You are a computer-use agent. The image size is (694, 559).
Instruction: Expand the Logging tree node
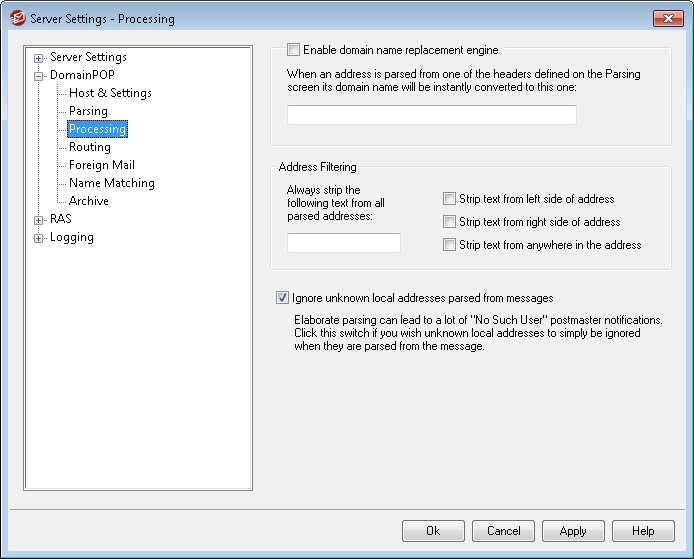tap(39, 237)
